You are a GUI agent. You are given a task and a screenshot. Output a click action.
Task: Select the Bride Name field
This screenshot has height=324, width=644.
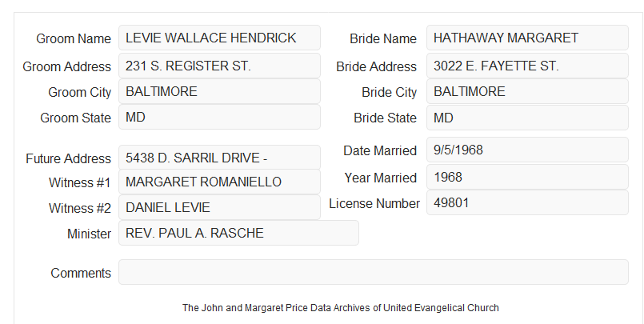527,38
